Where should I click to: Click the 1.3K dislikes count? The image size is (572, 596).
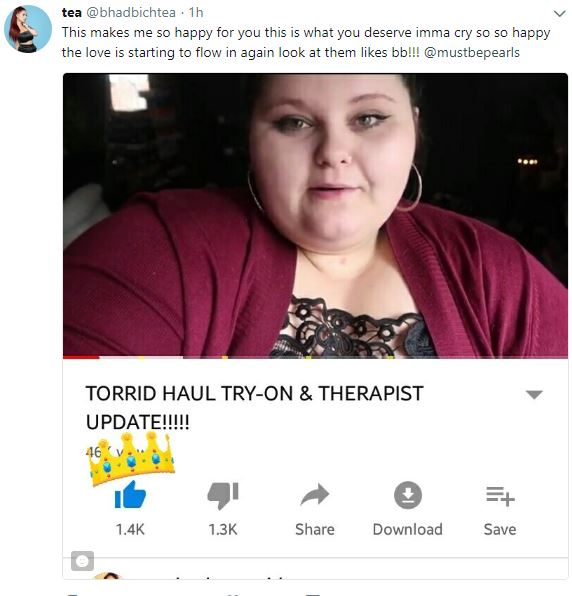[223, 529]
